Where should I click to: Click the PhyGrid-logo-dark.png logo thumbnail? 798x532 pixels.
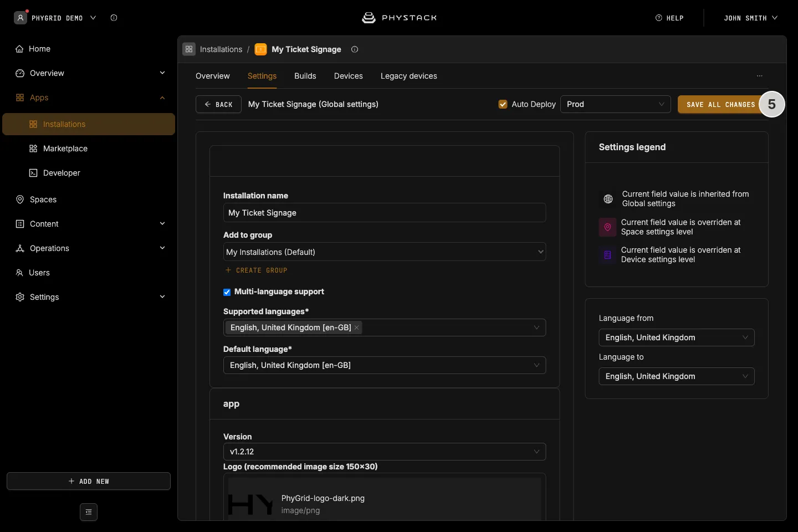click(x=250, y=503)
